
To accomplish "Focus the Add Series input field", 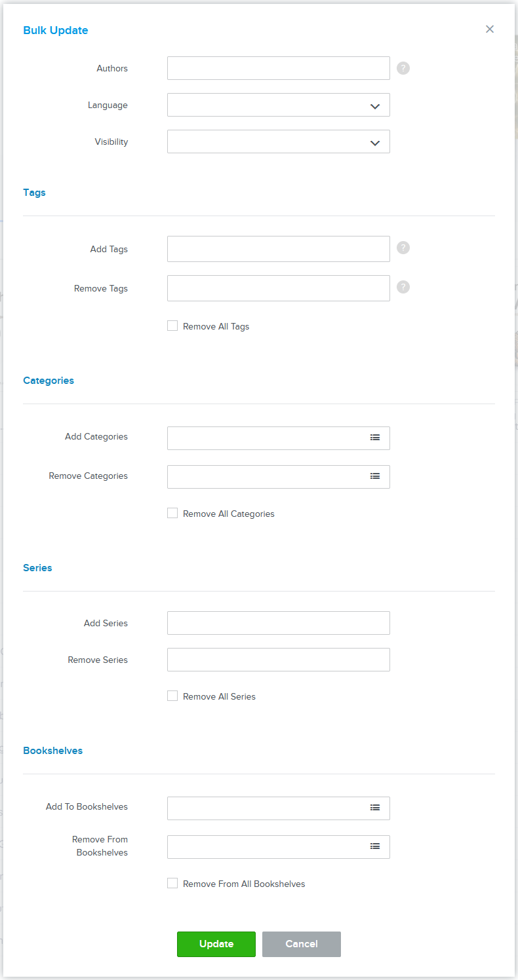I will pos(279,623).
